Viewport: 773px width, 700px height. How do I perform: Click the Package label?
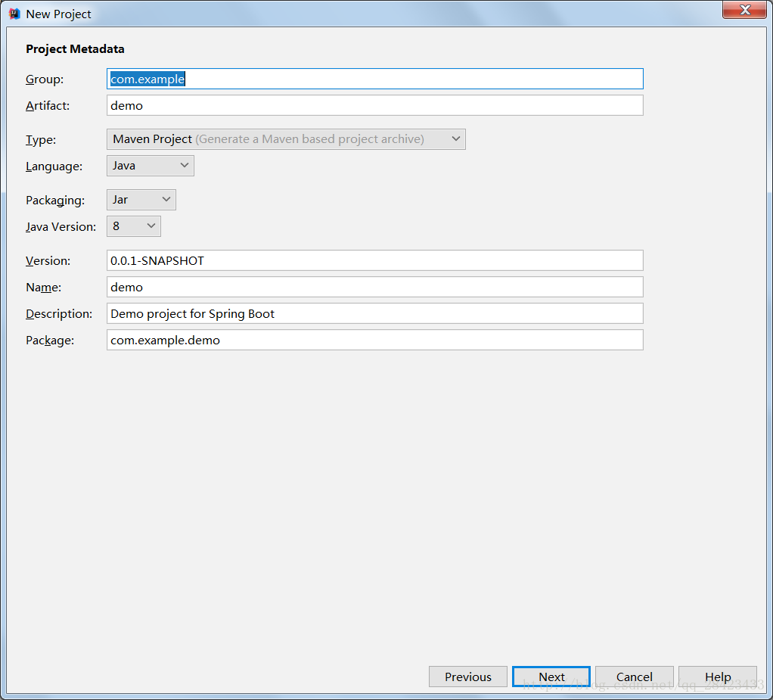[50, 341]
